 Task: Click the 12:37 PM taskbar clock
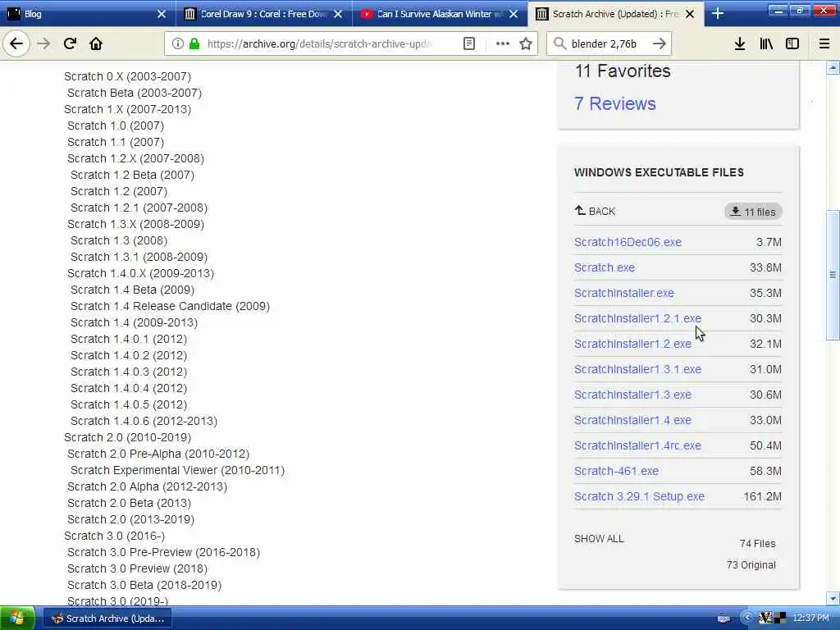(810, 619)
